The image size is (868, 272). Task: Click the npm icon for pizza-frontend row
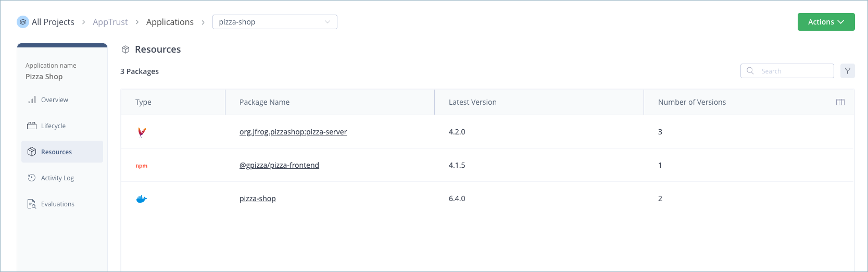pyautogui.click(x=142, y=166)
